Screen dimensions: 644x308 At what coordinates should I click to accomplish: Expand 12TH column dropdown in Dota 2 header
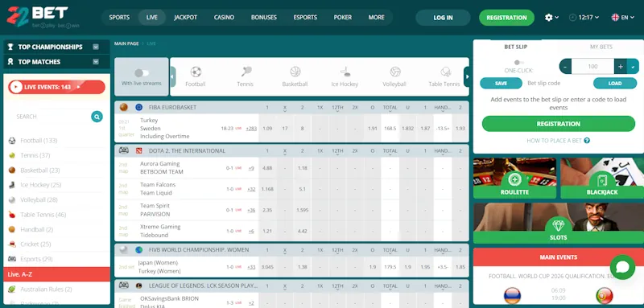(337, 154)
